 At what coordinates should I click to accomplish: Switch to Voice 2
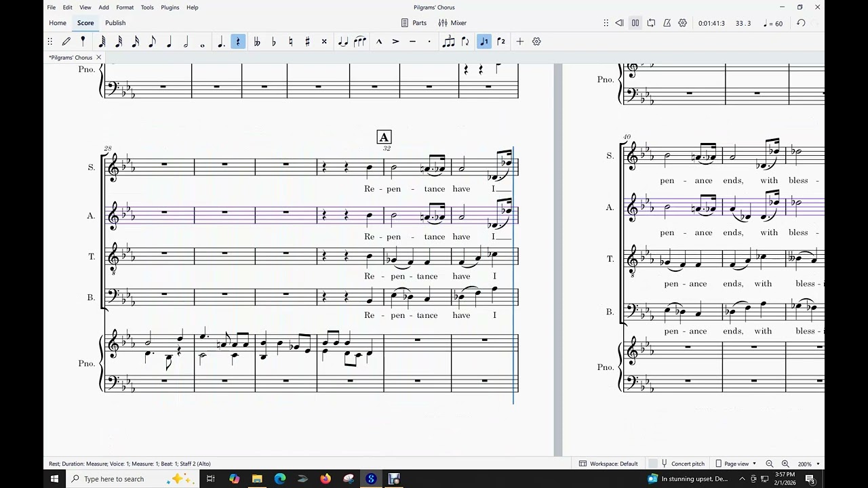[501, 41]
